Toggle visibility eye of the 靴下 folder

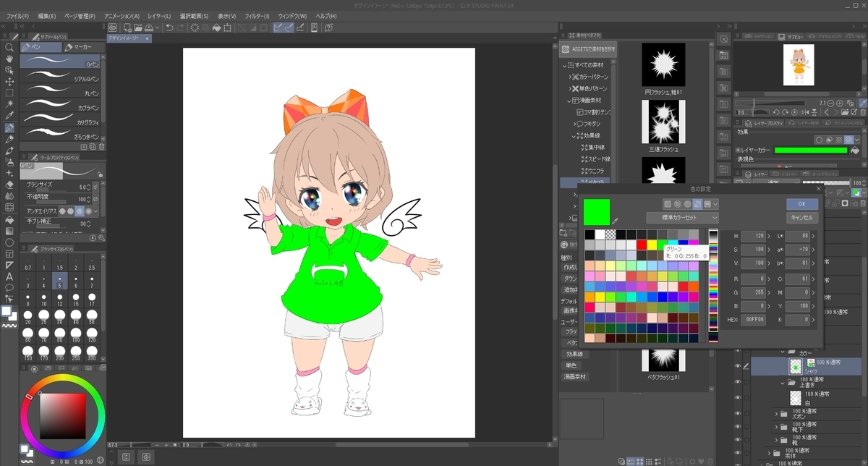coord(738,427)
